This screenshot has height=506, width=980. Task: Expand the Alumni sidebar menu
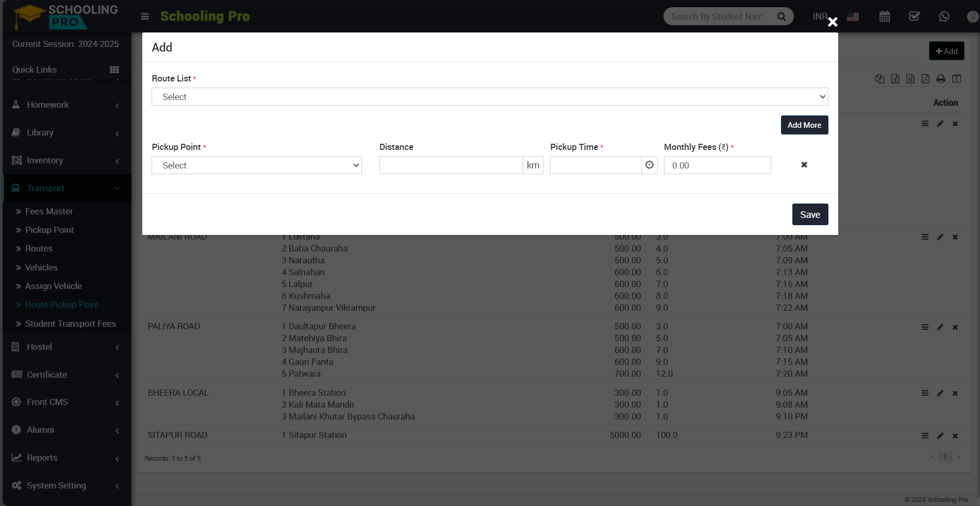click(x=66, y=430)
